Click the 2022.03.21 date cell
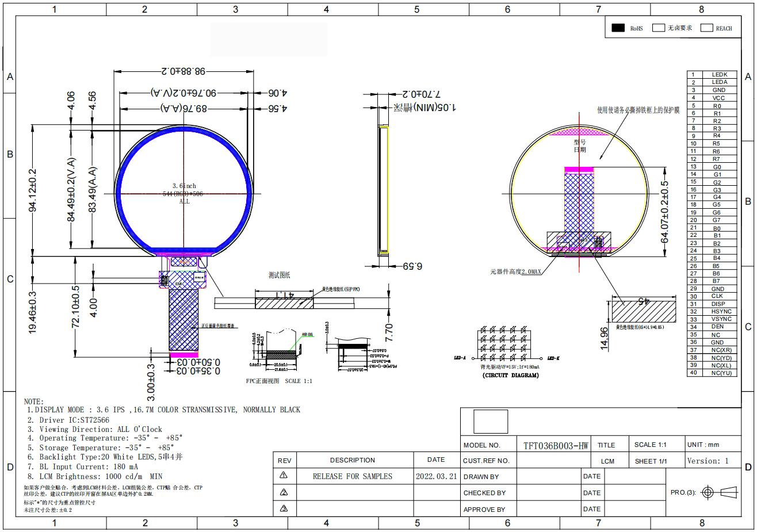The height and width of the screenshot is (532, 757). 436,476
